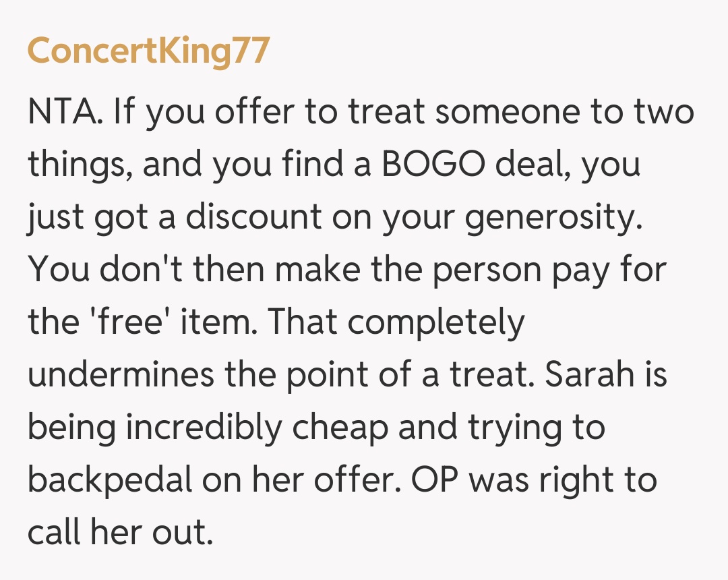Click the final words 'call her out'

pyautogui.click(x=120, y=533)
